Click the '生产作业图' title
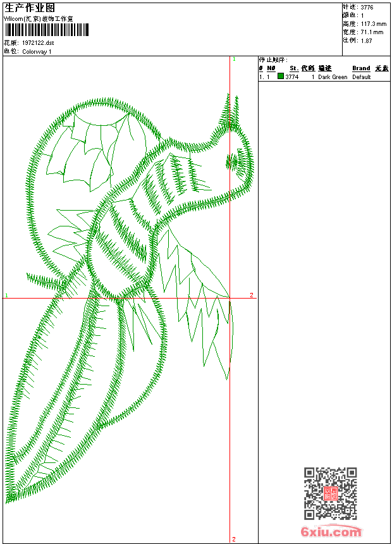The height and width of the screenshot is (544, 392). click(x=30, y=8)
